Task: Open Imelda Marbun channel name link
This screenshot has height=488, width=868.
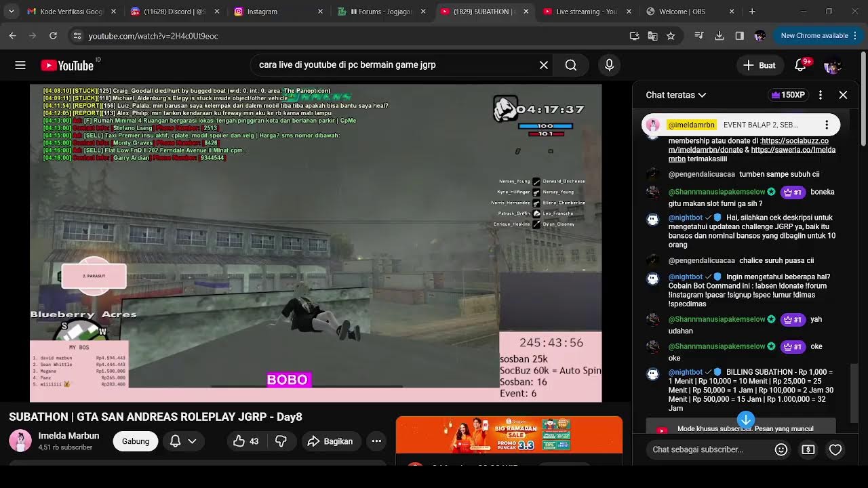Action: click(x=68, y=436)
